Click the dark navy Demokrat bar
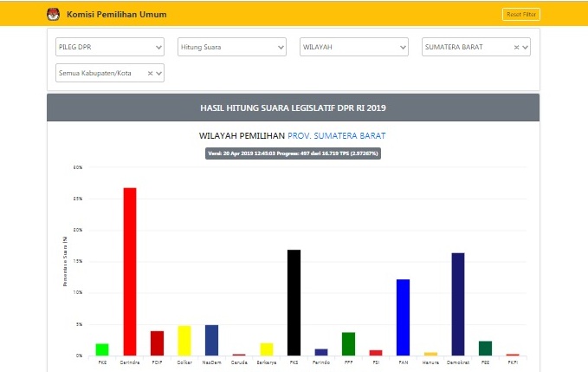The height and width of the screenshot is (372, 588). click(458, 304)
